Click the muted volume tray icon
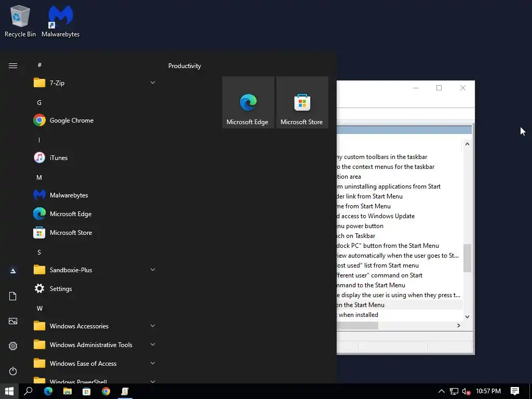This screenshot has width=532, height=399. coord(466,392)
